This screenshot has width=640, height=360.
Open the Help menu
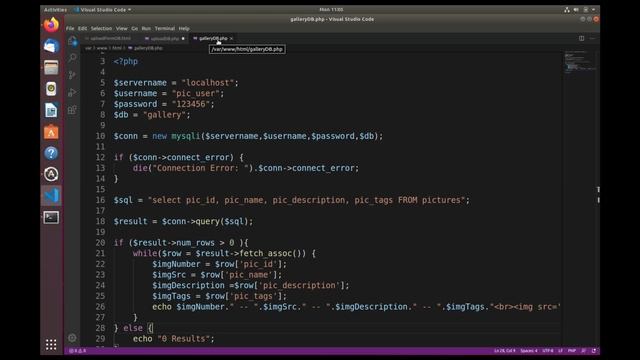(184, 29)
